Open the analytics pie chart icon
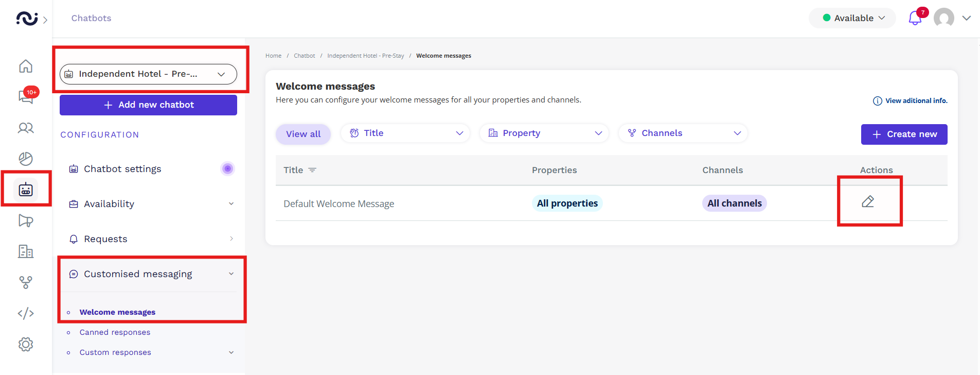The width and height of the screenshot is (980, 375). tap(26, 159)
